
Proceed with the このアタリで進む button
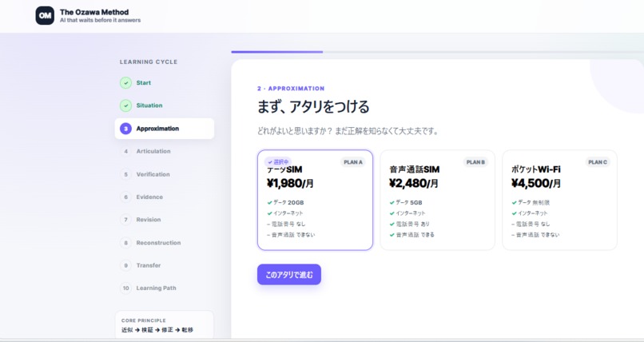point(289,274)
